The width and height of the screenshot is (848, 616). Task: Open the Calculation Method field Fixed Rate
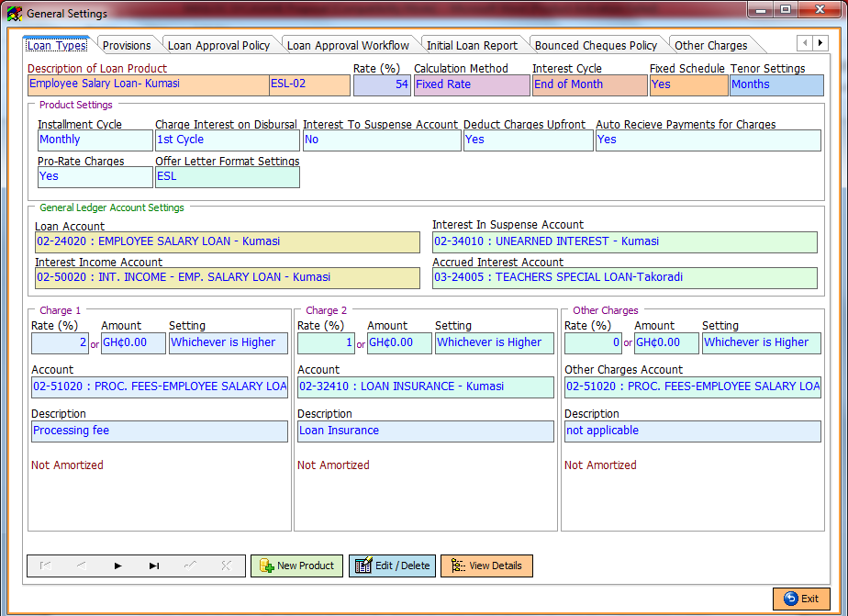click(x=472, y=85)
